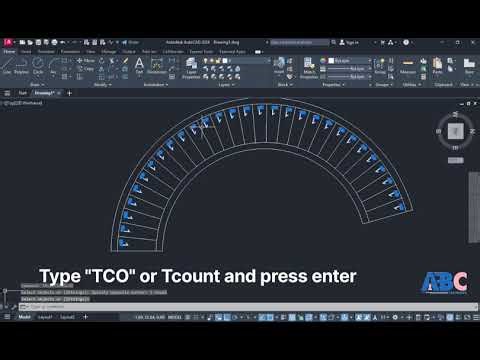Click Share button in quick access toolbar
Viewport: 480px width, 360px height.
click(130, 42)
